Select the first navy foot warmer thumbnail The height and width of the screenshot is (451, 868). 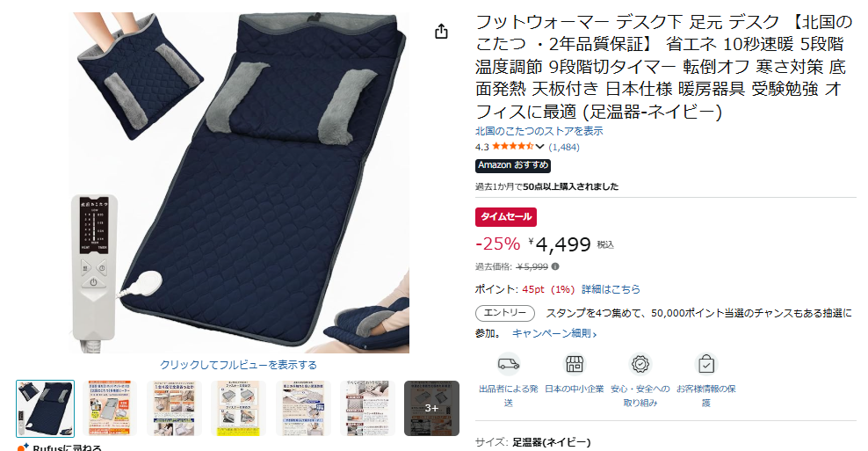pyautogui.click(x=45, y=408)
